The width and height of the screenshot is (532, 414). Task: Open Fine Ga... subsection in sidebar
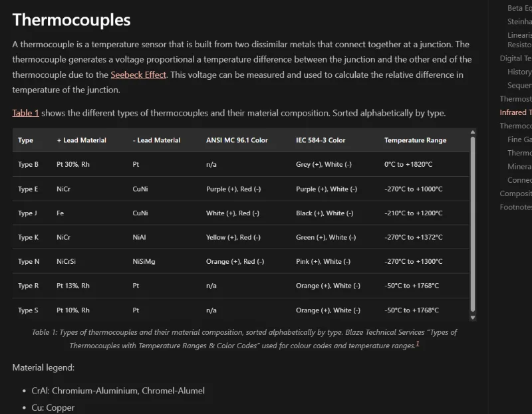coord(519,140)
